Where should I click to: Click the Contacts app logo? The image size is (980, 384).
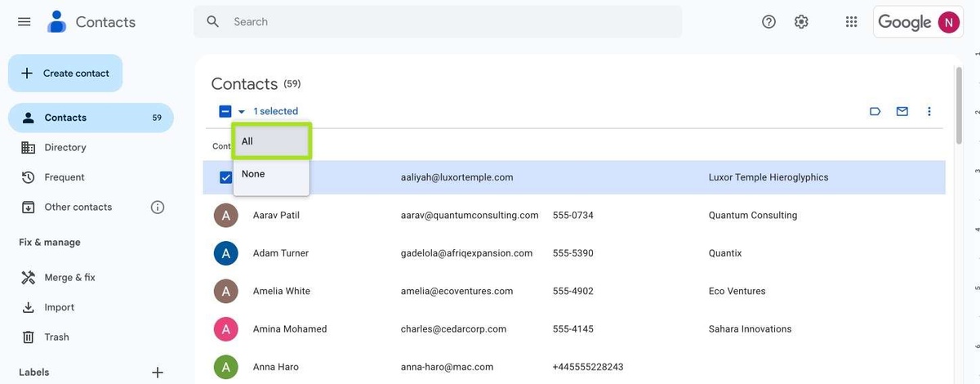point(56,22)
